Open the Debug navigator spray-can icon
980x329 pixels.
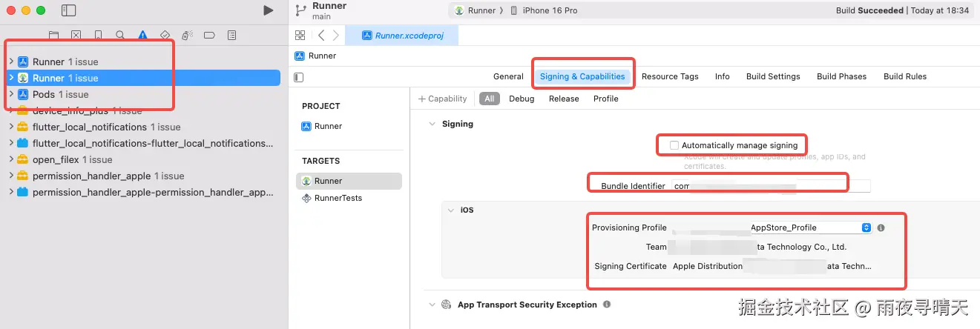pyautogui.click(x=187, y=35)
